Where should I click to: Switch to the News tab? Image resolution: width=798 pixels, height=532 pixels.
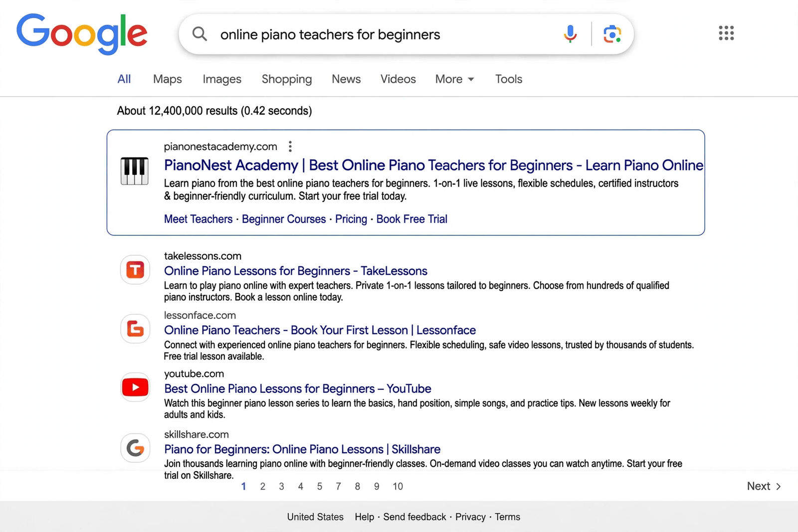point(346,79)
